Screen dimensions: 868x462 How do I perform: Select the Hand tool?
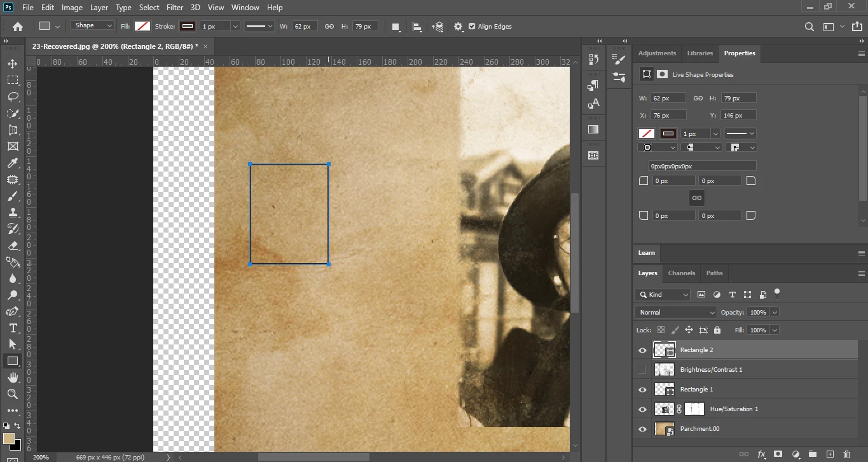[12, 377]
